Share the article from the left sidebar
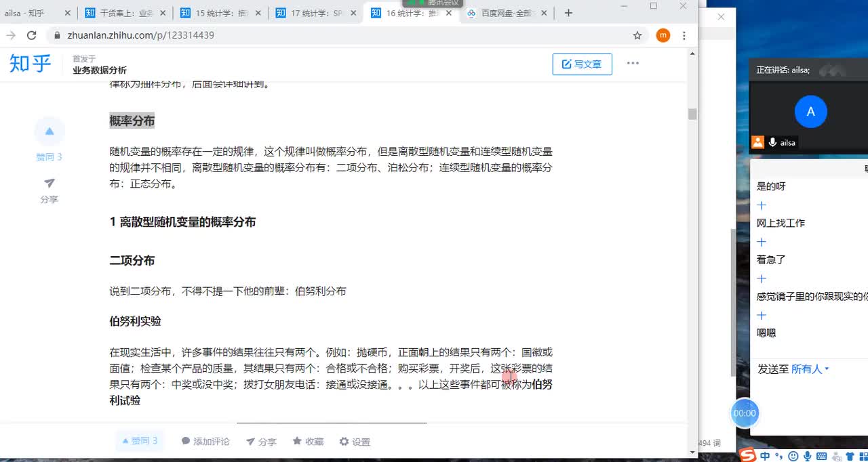The height and width of the screenshot is (462, 868). [x=49, y=191]
